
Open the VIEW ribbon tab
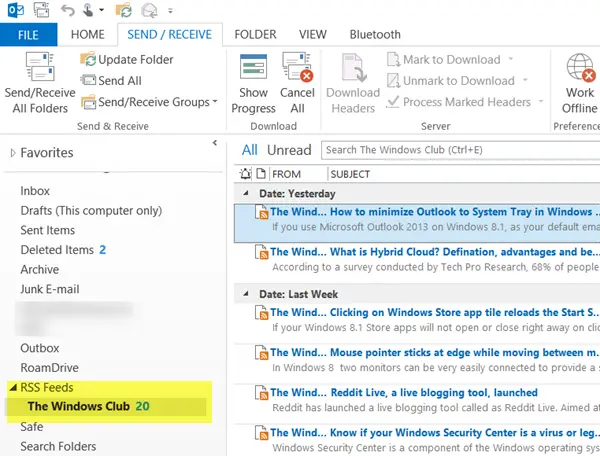[x=313, y=35]
